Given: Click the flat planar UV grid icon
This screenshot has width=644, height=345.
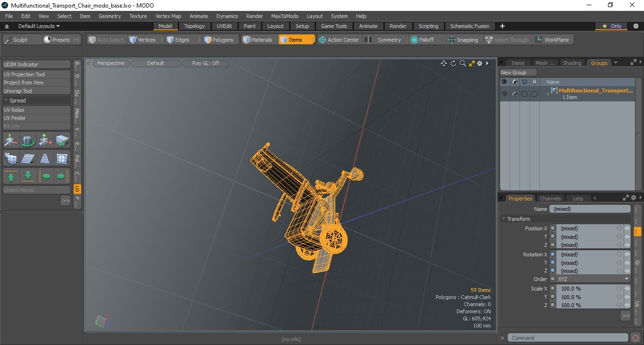Looking at the screenshot, I should pyautogui.click(x=28, y=158).
